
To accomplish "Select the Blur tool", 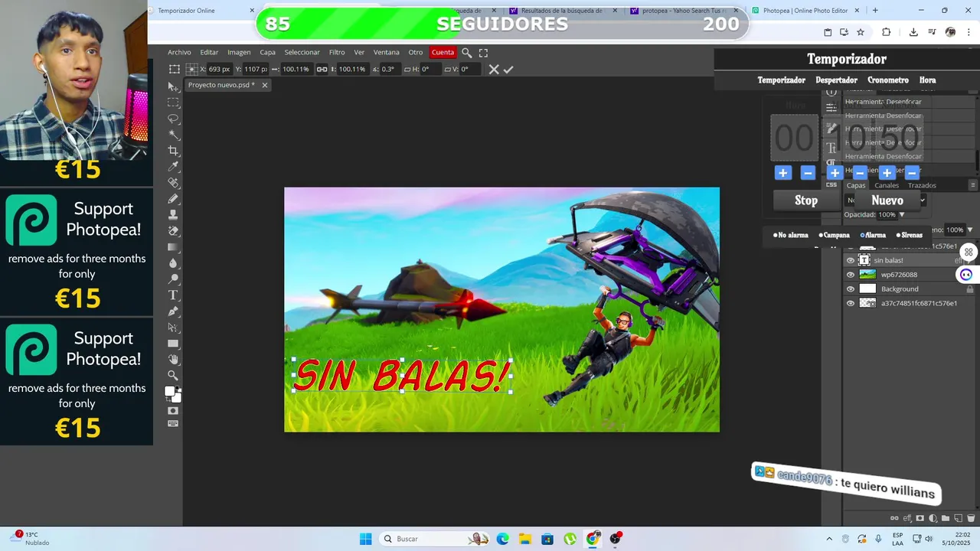I will coord(174,262).
